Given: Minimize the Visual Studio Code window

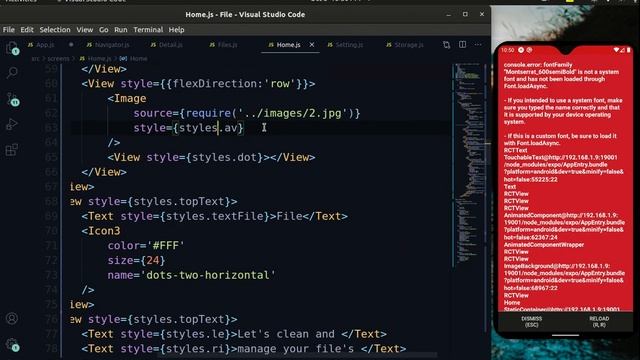Looking at the screenshot, I should pos(449,14).
